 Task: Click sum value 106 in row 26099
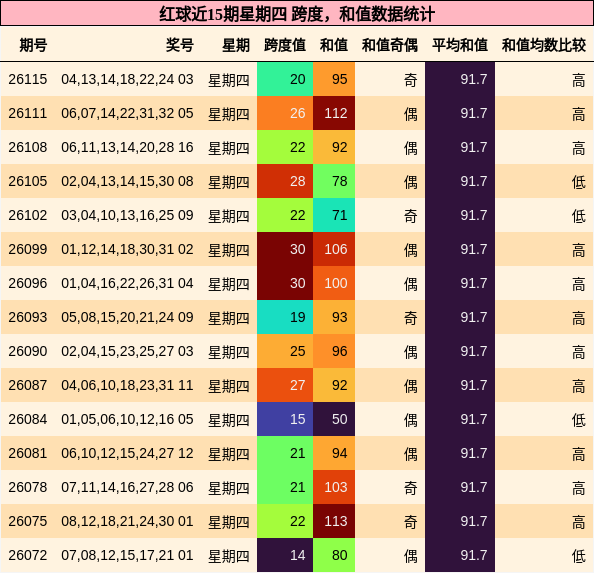click(x=334, y=249)
